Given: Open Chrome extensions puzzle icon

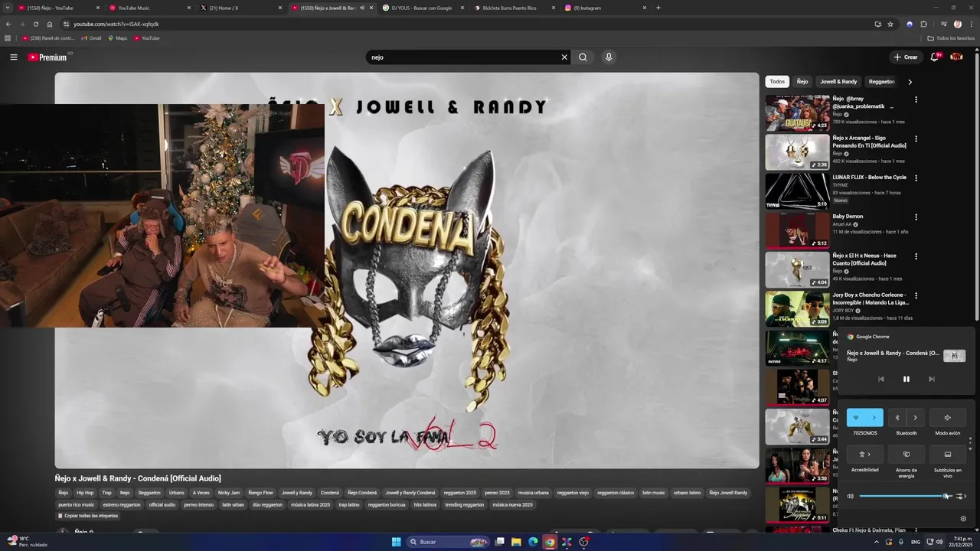Looking at the screenshot, I should point(923,24).
